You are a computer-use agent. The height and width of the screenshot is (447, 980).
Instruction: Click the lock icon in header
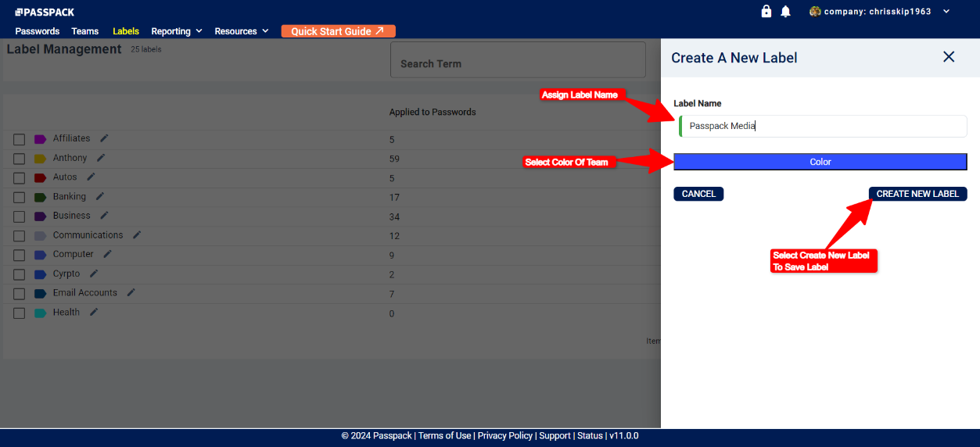[x=766, y=11]
